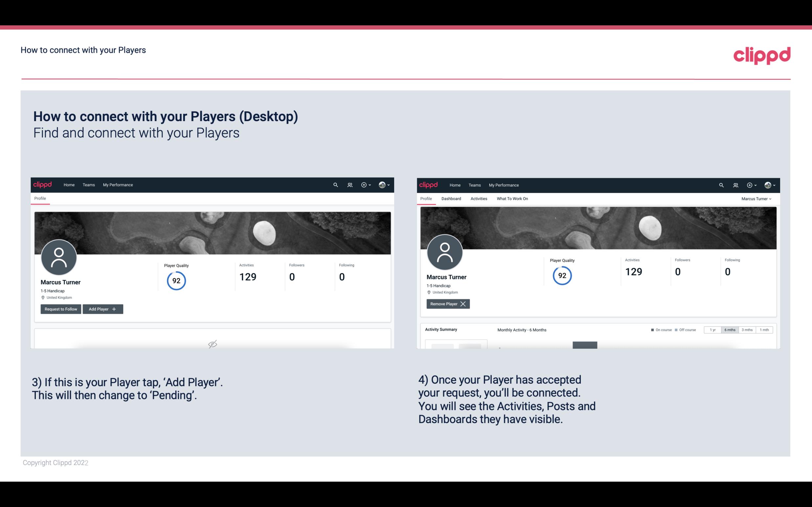The width and height of the screenshot is (812, 507).
Task: Select the Teams menu item
Action: 88,184
